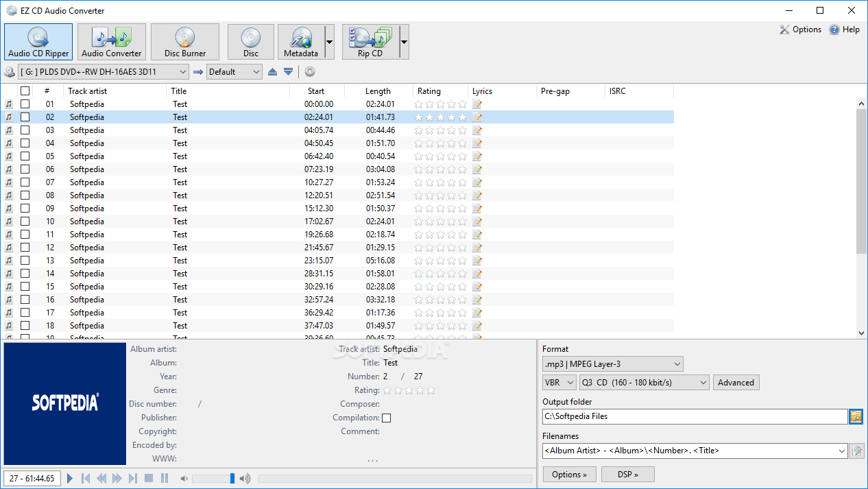Click the playback position seek bar

pyautogui.click(x=395, y=478)
